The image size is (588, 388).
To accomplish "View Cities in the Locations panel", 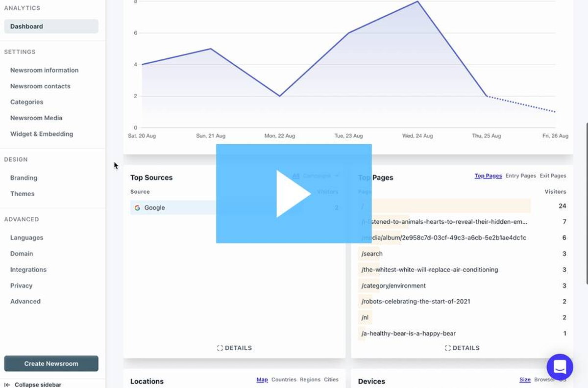I will point(331,379).
